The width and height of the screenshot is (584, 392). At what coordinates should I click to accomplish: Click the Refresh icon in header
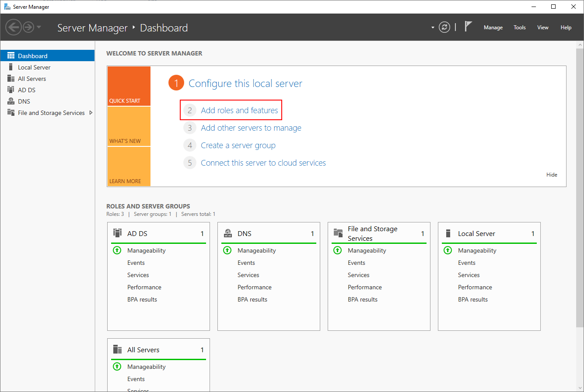[x=444, y=27]
